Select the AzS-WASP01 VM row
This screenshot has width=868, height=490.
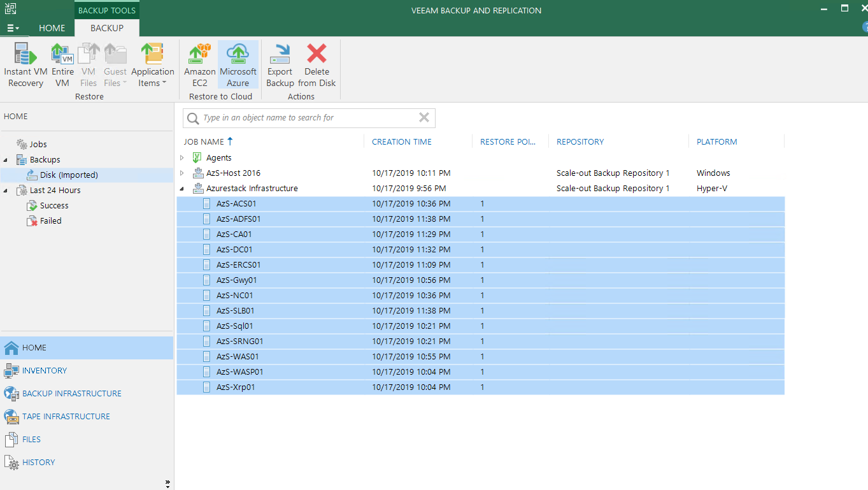pyautogui.click(x=481, y=372)
